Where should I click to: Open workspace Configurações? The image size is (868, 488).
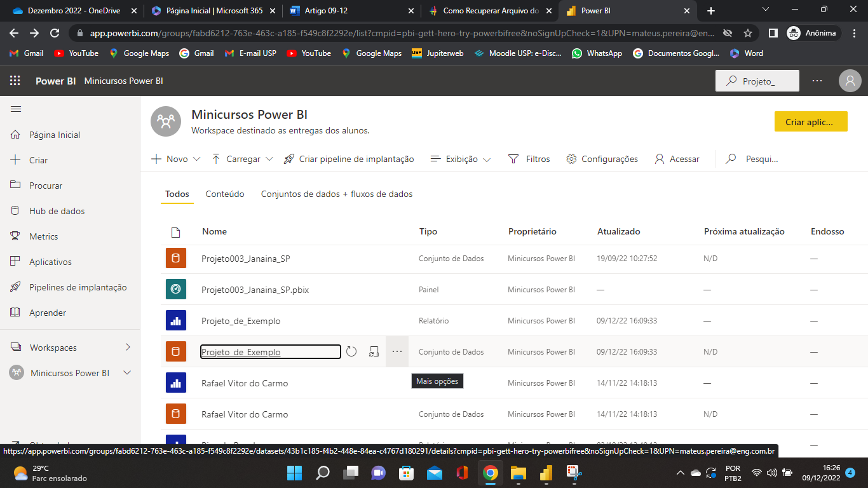click(602, 159)
